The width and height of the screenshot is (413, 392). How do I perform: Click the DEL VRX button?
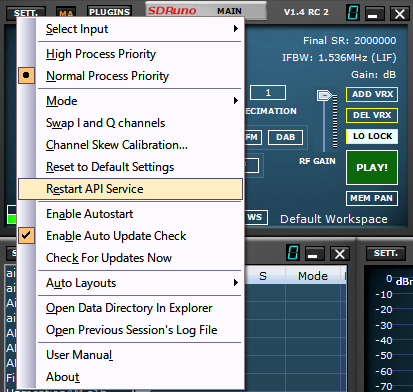[372, 115]
